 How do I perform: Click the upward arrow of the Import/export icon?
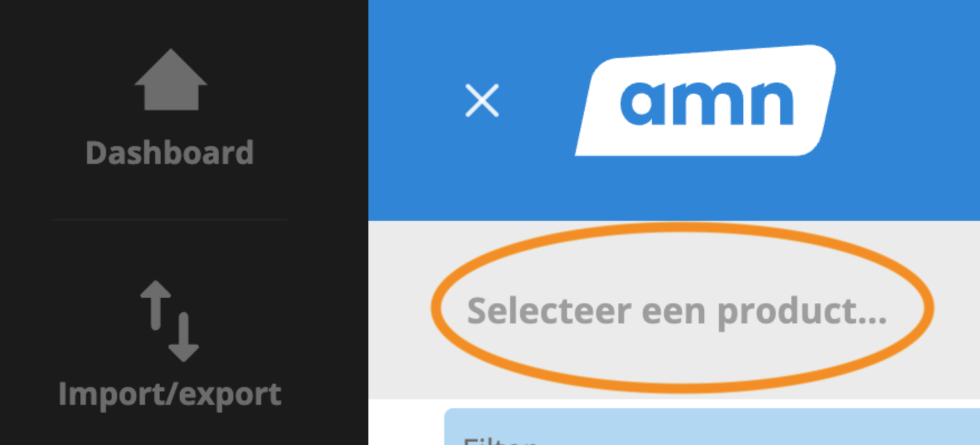tap(156, 304)
